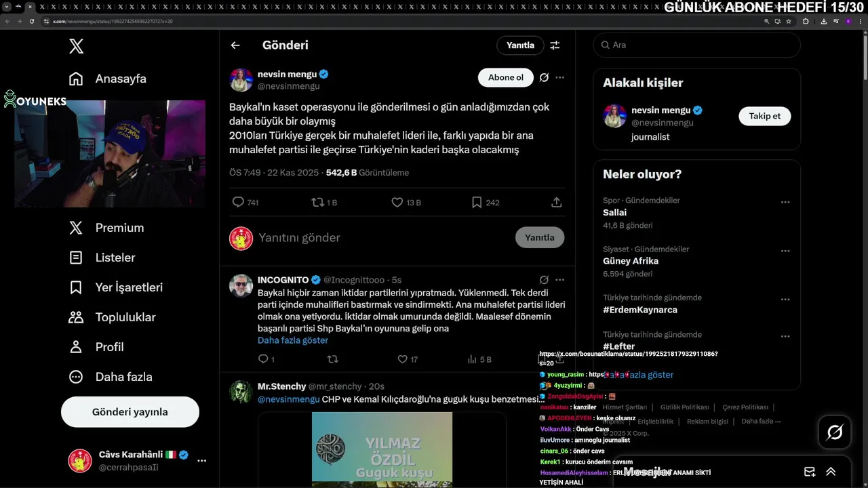Open browser downloads icon
Screen dimensions: 868x488
click(823, 21)
